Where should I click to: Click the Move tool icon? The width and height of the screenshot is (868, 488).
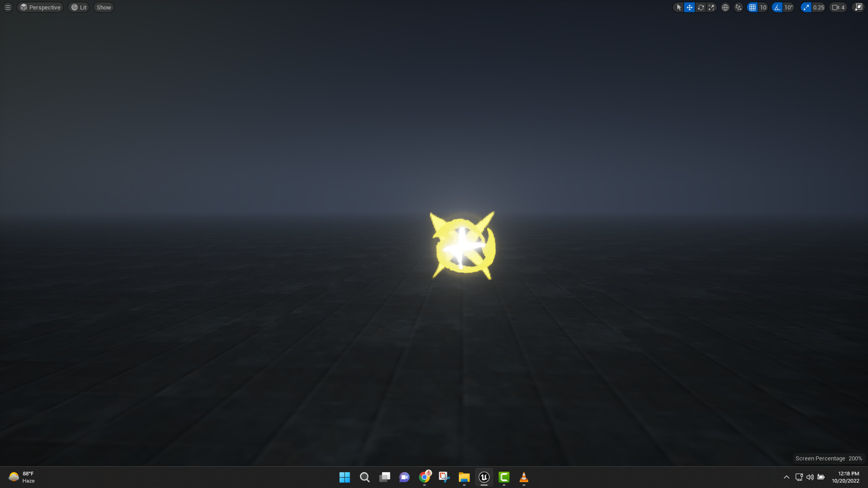point(690,7)
